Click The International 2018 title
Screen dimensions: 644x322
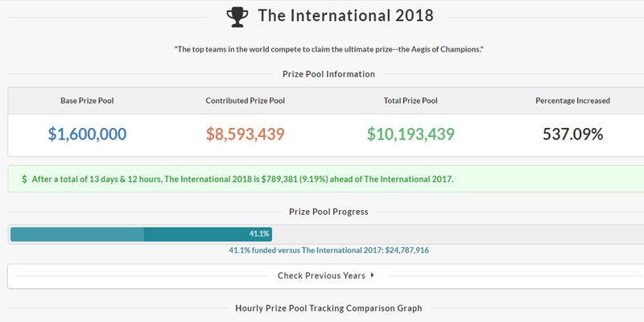pos(345,15)
